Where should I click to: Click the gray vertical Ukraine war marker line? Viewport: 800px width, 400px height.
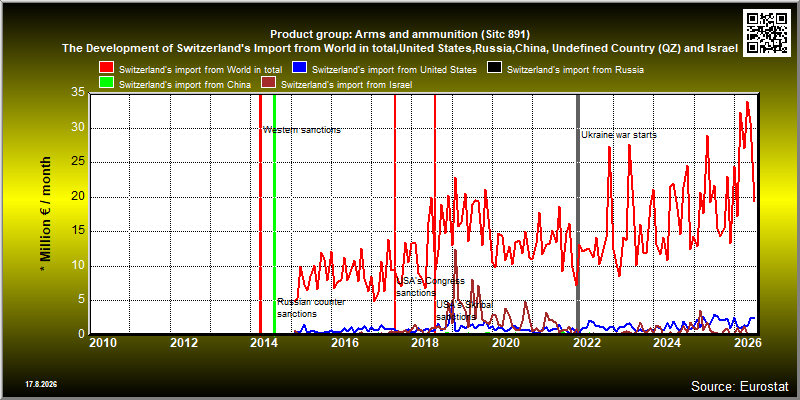pyautogui.click(x=578, y=213)
